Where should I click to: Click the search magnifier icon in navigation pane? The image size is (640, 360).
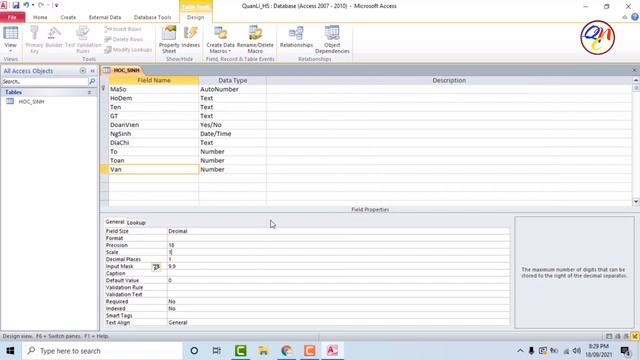[92, 82]
